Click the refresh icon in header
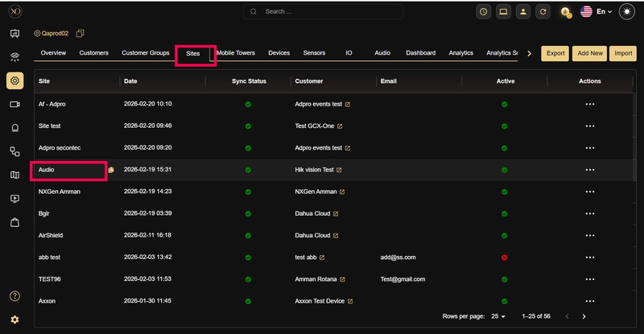 pos(543,12)
